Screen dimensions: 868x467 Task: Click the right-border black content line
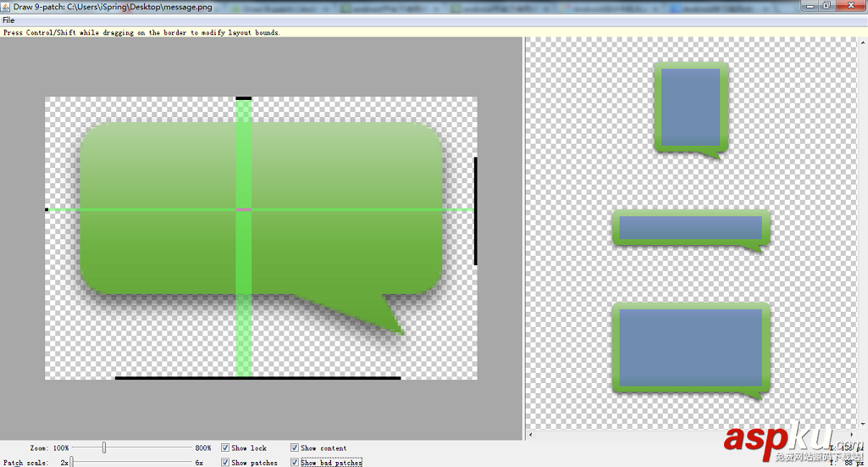pyautogui.click(x=476, y=211)
